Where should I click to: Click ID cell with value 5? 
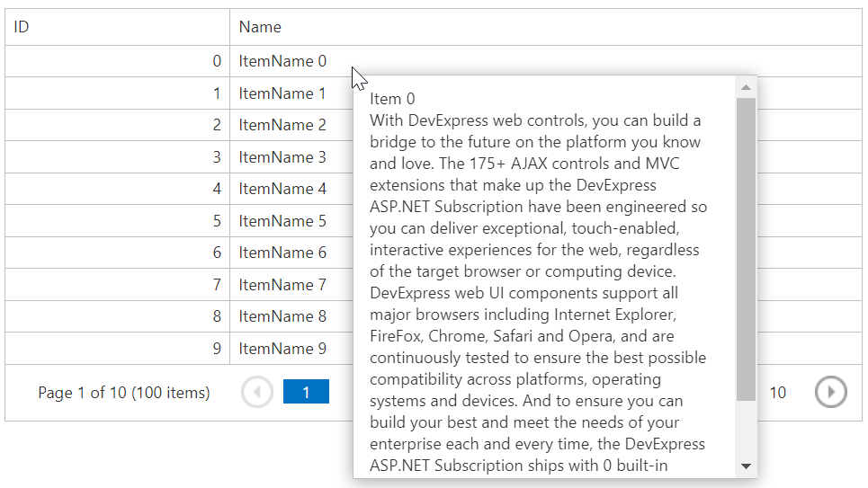[117, 221]
